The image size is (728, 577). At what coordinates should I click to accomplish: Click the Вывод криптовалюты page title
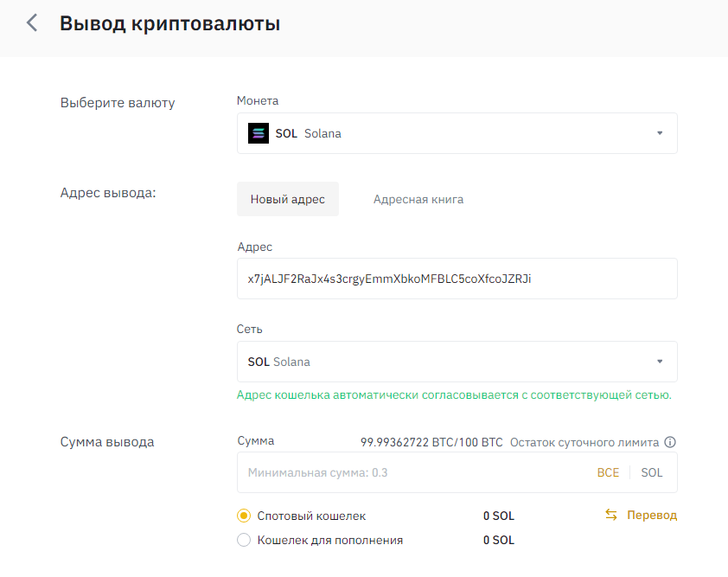(169, 23)
